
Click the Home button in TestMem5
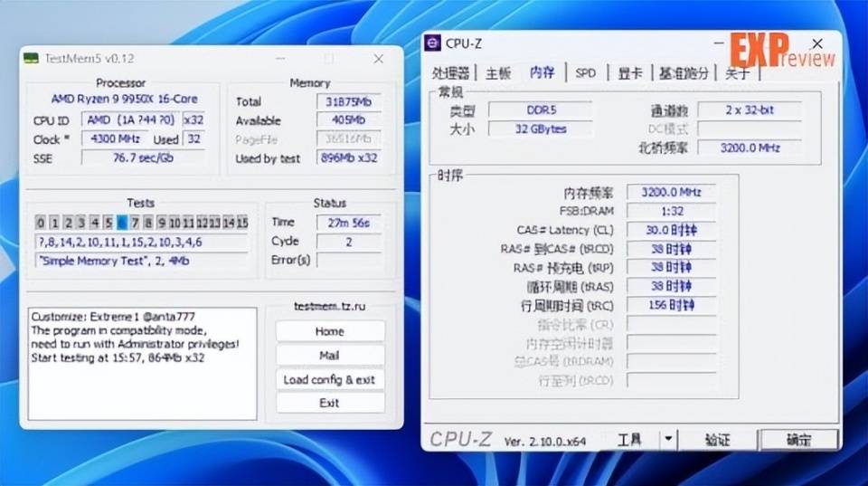(x=330, y=331)
